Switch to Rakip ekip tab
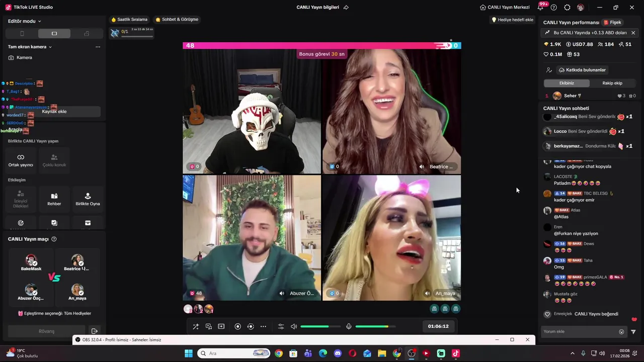The width and height of the screenshot is (644, 362). point(612,83)
